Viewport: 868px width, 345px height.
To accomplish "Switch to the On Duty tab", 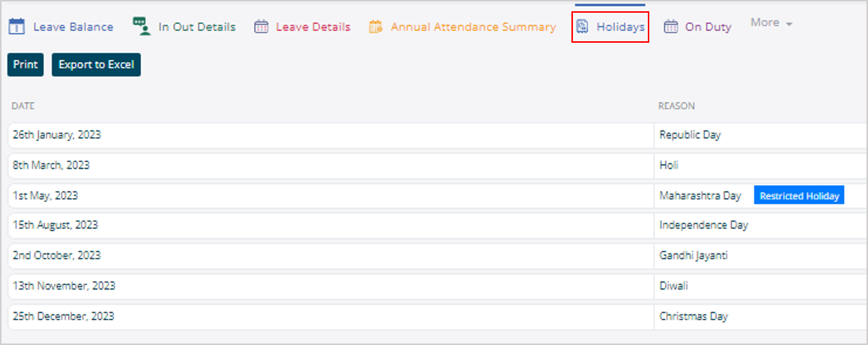I will 708,27.
